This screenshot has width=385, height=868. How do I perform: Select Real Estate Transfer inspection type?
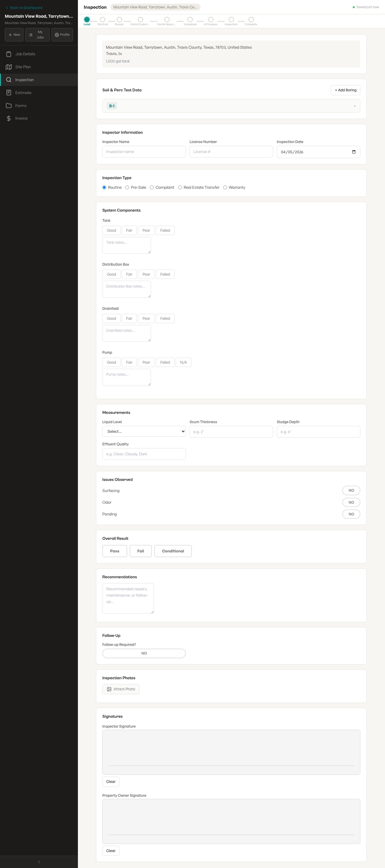(x=180, y=187)
